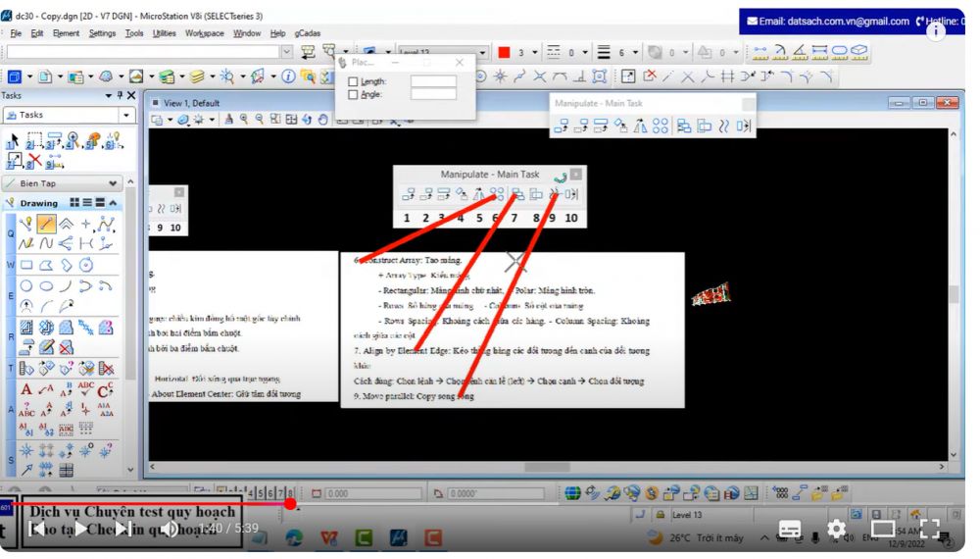Select the Place Fence tool
Image resolution: width=980 pixels, height=559 pixels.
[34, 143]
